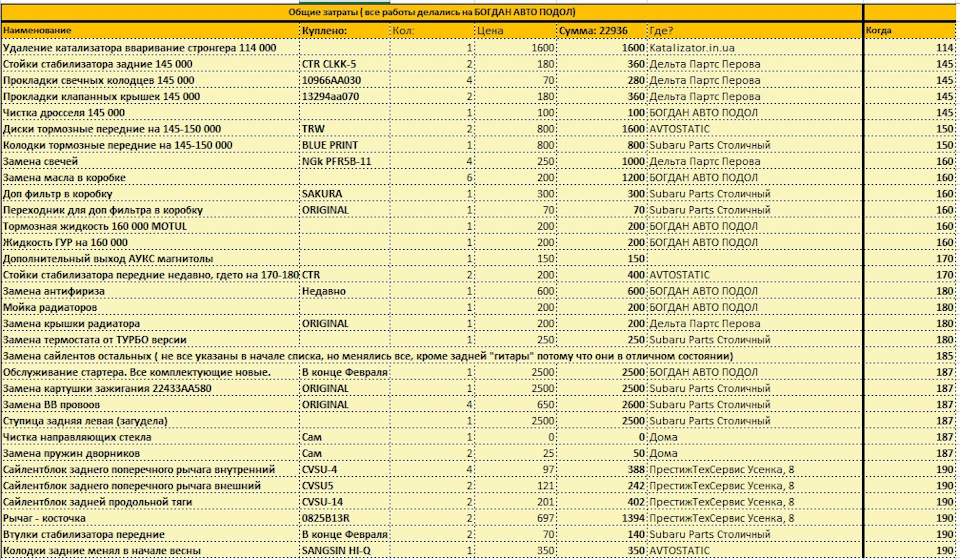Screen dimensions: 960x560
Task: Select 'Дома' in the Замена пружин дворников row
Action: (755, 454)
